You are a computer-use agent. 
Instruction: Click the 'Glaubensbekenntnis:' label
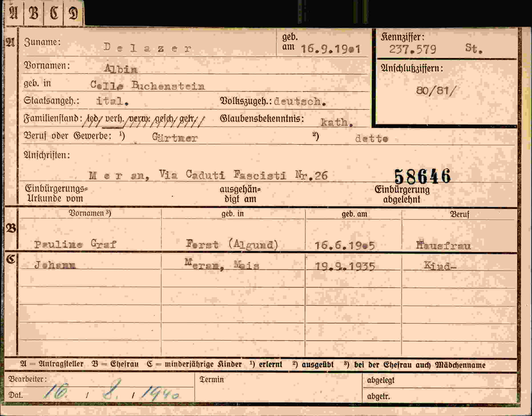(x=262, y=119)
